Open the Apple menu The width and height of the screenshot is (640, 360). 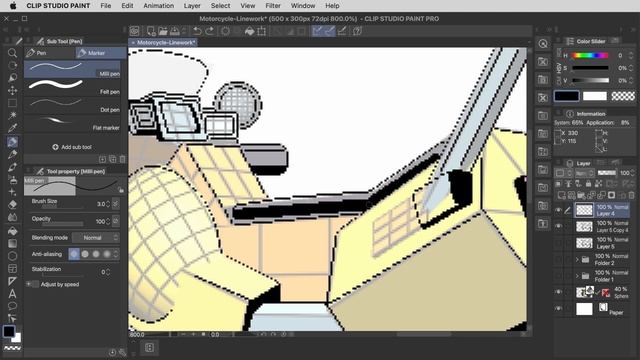(13, 6)
